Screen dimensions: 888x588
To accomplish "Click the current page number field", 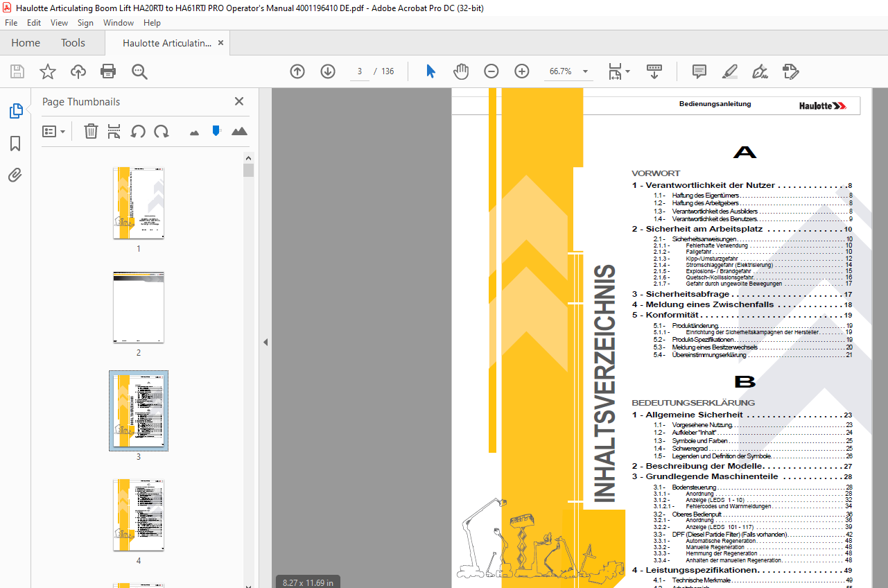I will coord(360,71).
